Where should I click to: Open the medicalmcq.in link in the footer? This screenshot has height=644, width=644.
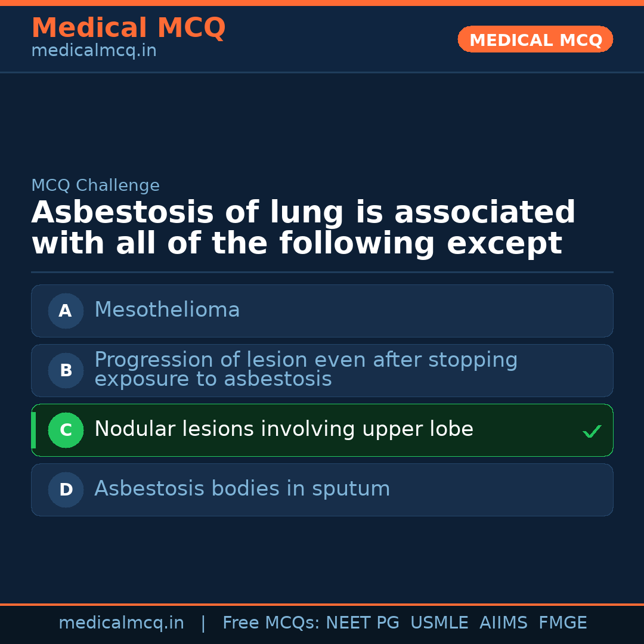121,623
